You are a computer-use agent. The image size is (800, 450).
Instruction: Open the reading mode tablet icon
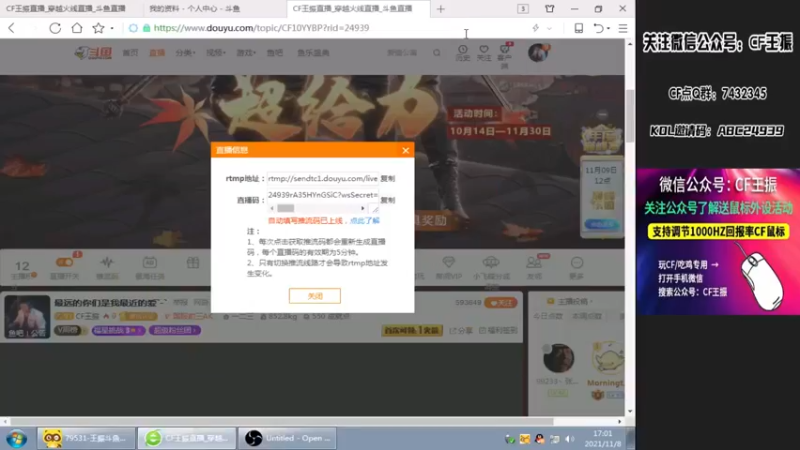[579, 28]
